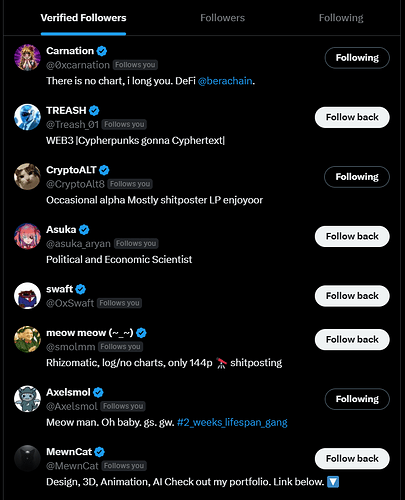
Task: Unfollow Axelsmol via the Following button
Action: (357, 399)
